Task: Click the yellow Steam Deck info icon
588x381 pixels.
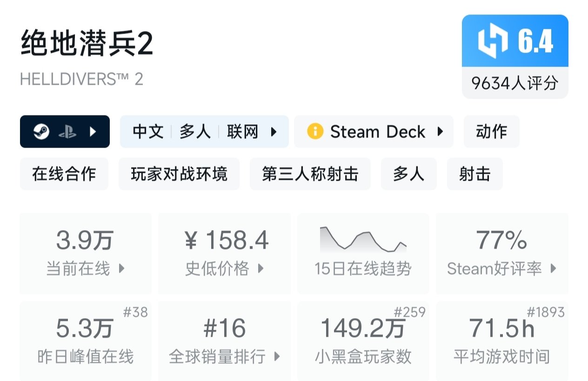Action: pos(315,131)
